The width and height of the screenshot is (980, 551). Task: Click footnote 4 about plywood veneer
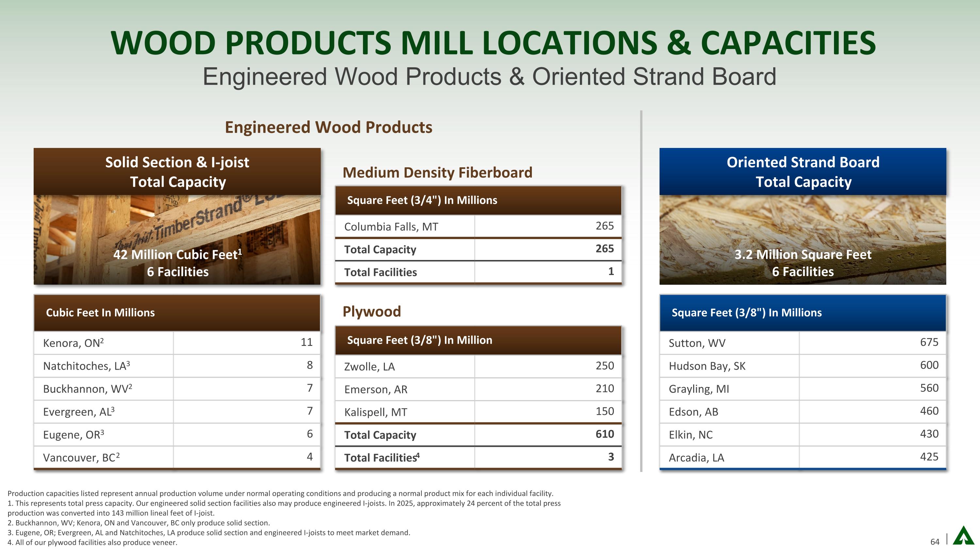pyautogui.click(x=92, y=542)
